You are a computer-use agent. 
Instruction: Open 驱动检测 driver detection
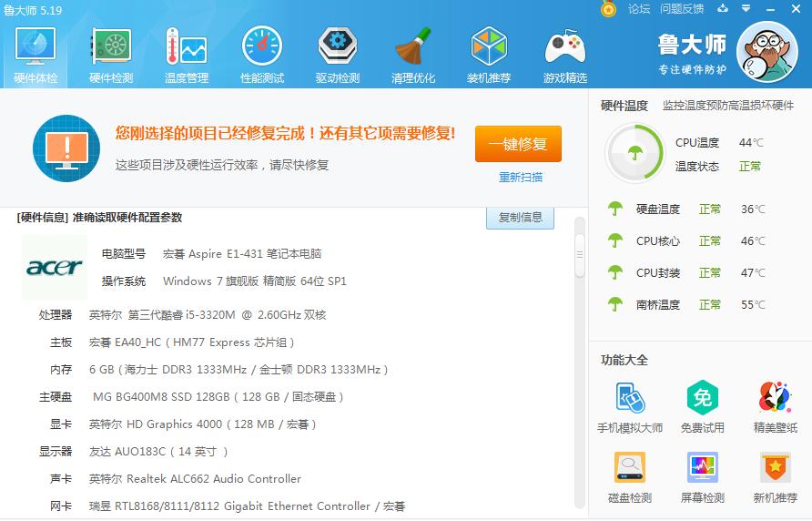pyautogui.click(x=338, y=56)
